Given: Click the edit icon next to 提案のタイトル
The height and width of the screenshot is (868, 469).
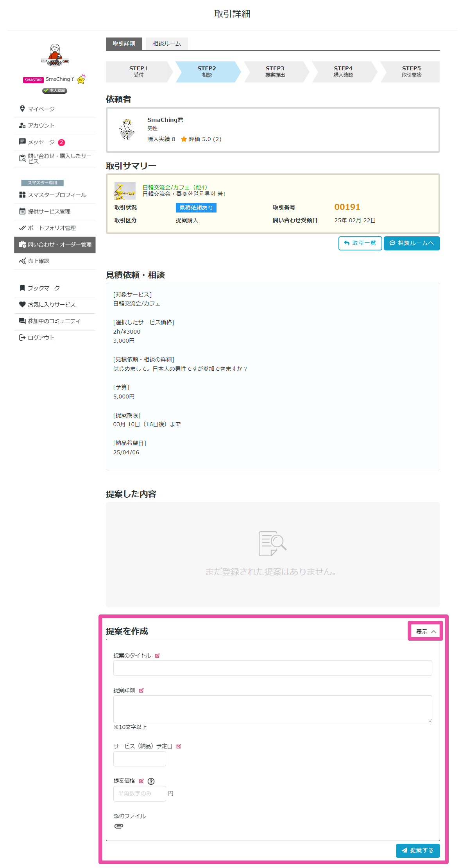Looking at the screenshot, I should (x=157, y=655).
